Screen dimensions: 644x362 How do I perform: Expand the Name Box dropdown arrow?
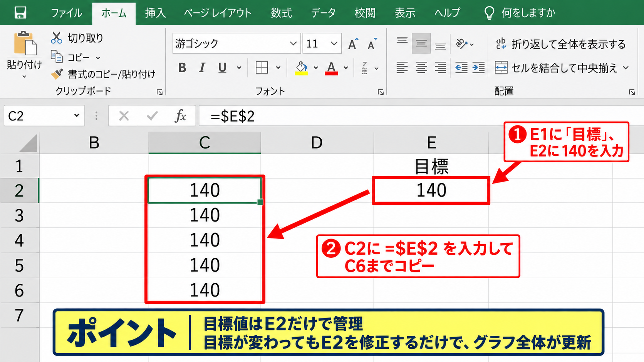point(77,115)
